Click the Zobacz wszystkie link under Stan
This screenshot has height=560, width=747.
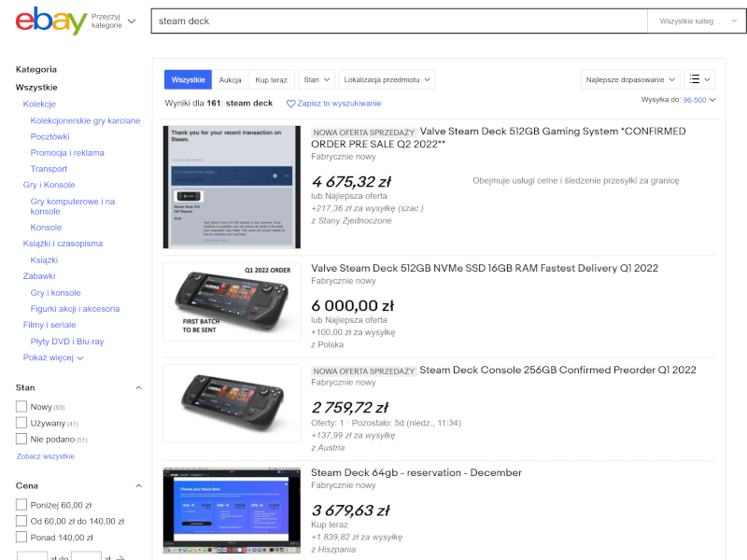click(45, 456)
